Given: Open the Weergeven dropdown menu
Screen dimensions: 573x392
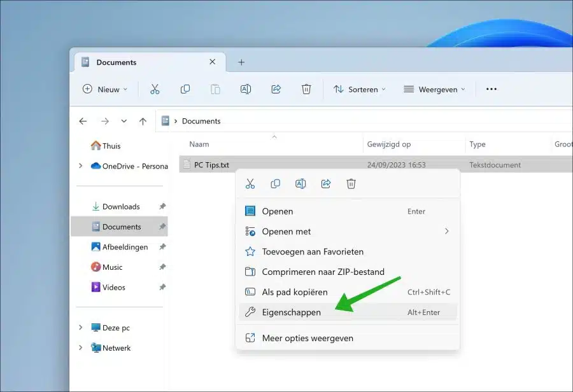Looking at the screenshot, I should 434,90.
